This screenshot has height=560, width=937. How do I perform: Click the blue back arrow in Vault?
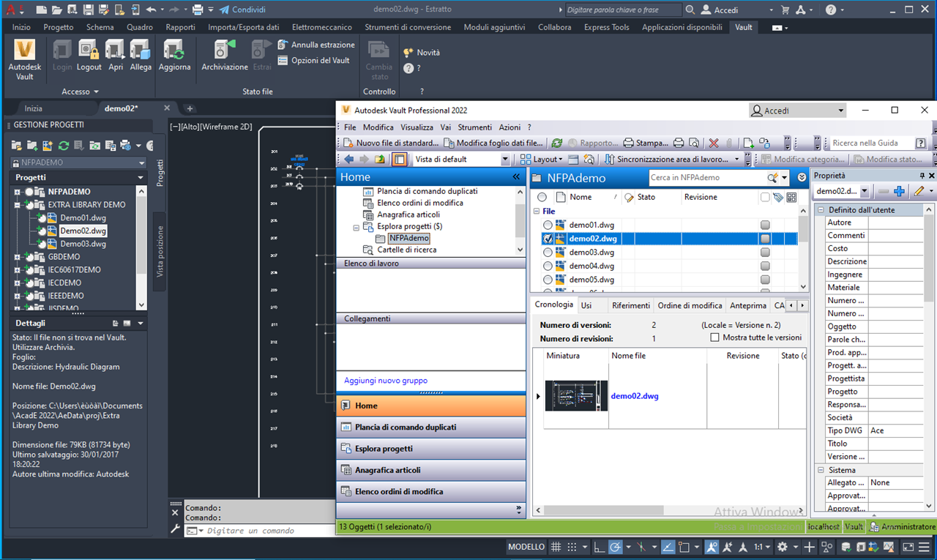click(348, 159)
